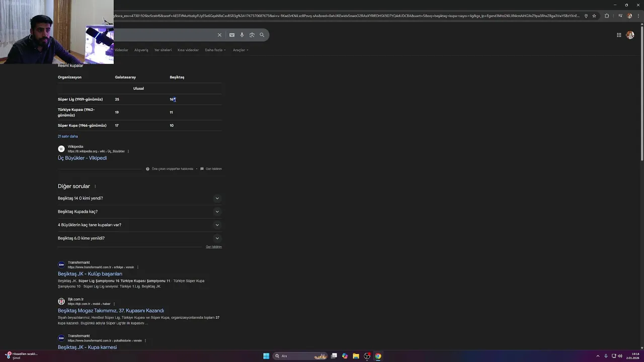This screenshot has width=644, height=362.
Task: Open options menu beside Diğer sorular
Action: click(95, 187)
